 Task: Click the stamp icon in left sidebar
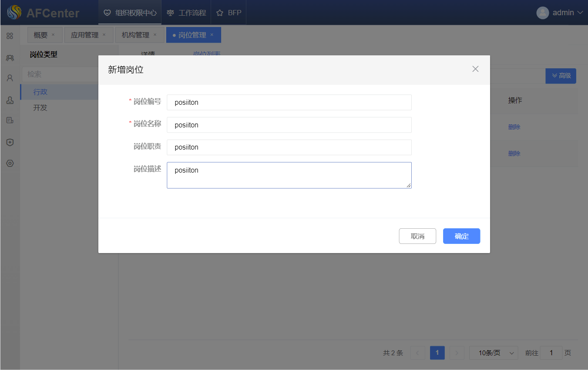click(10, 100)
